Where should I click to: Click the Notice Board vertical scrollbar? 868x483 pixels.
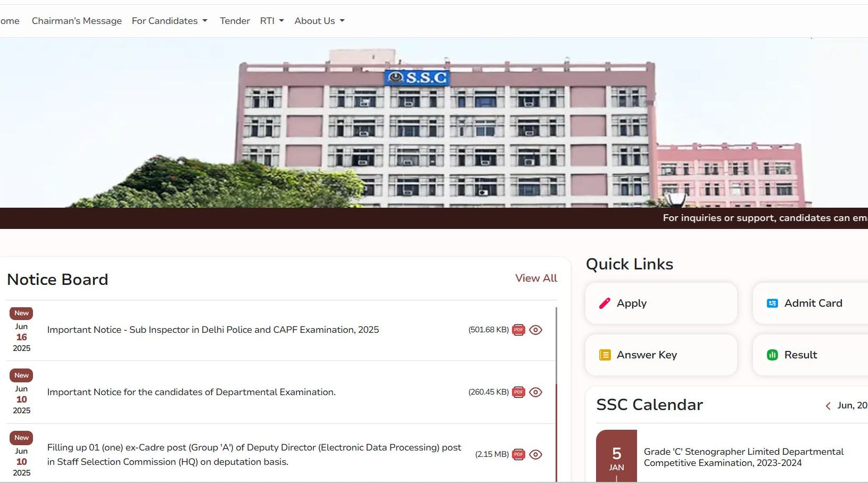pos(556,394)
